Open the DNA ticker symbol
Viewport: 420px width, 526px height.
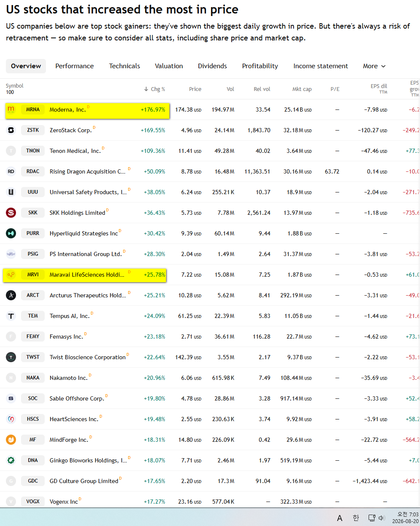coord(33,460)
